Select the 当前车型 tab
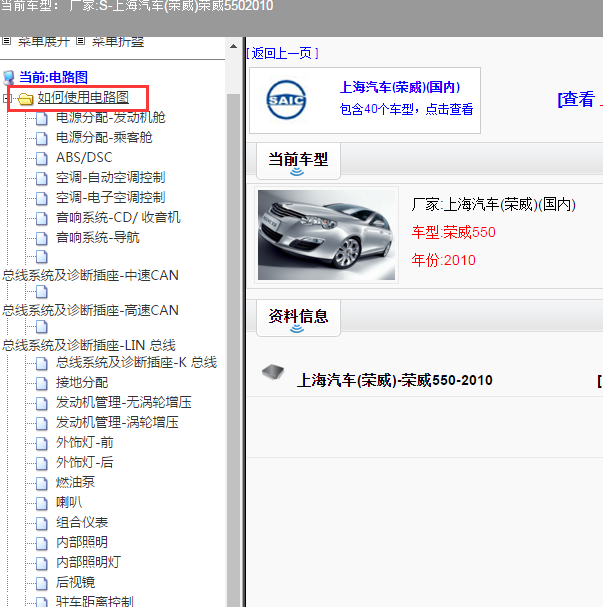 (x=298, y=161)
